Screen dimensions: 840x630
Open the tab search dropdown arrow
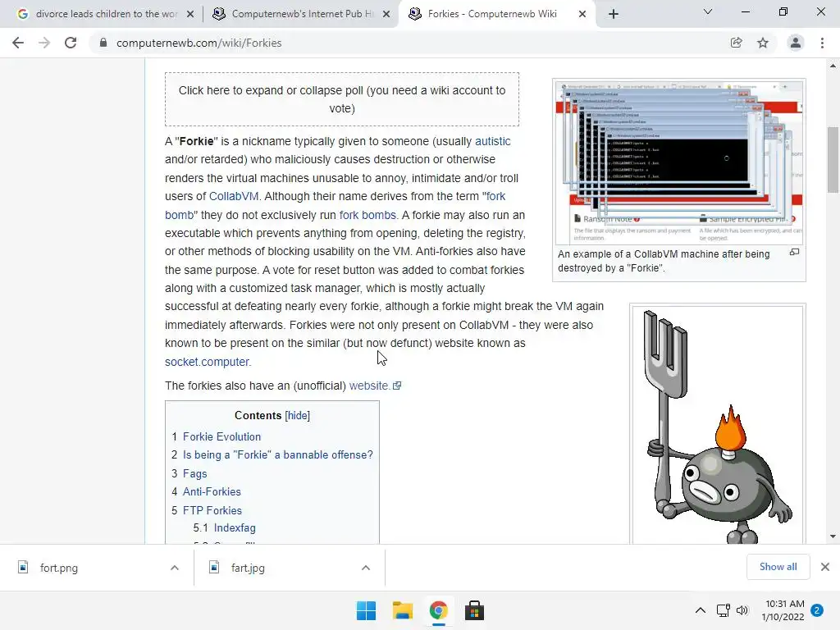(x=708, y=11)
